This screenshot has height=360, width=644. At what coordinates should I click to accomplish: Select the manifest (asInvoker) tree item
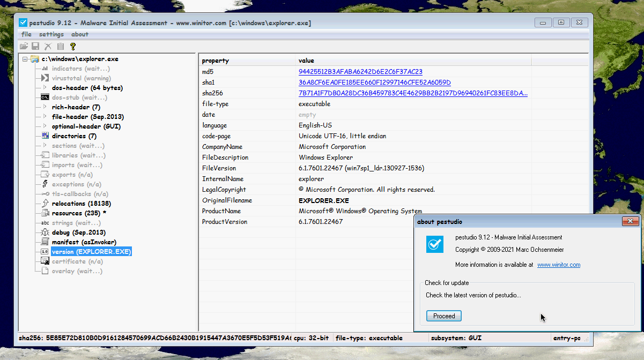84,242
